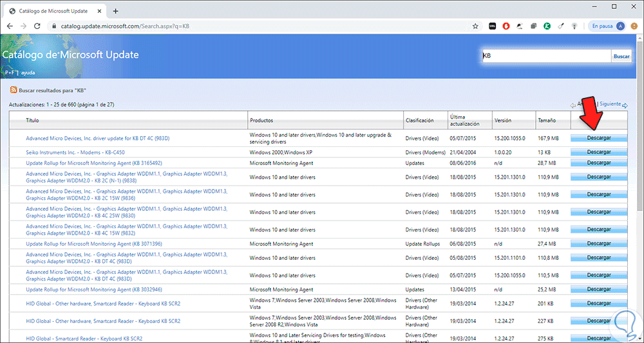
Task: Open Update Rollup KB 3032946 link
Action: point(93,289)
